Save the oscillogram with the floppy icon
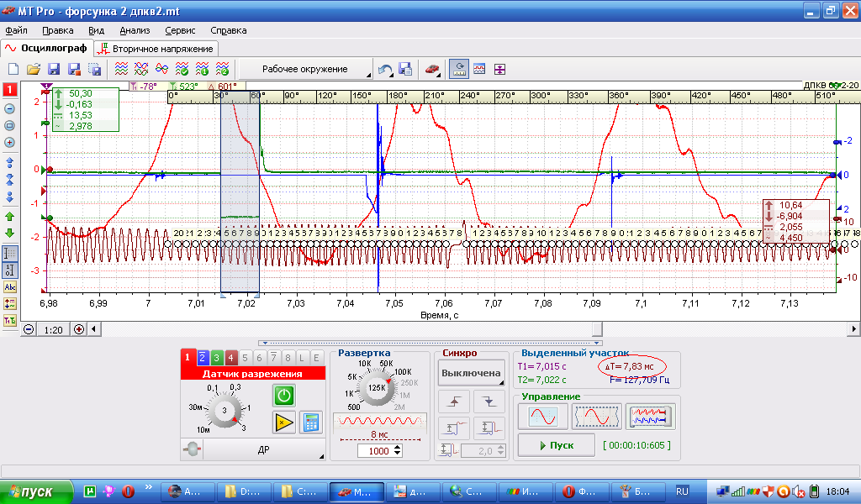861x504 pixels. click(54, 69)
